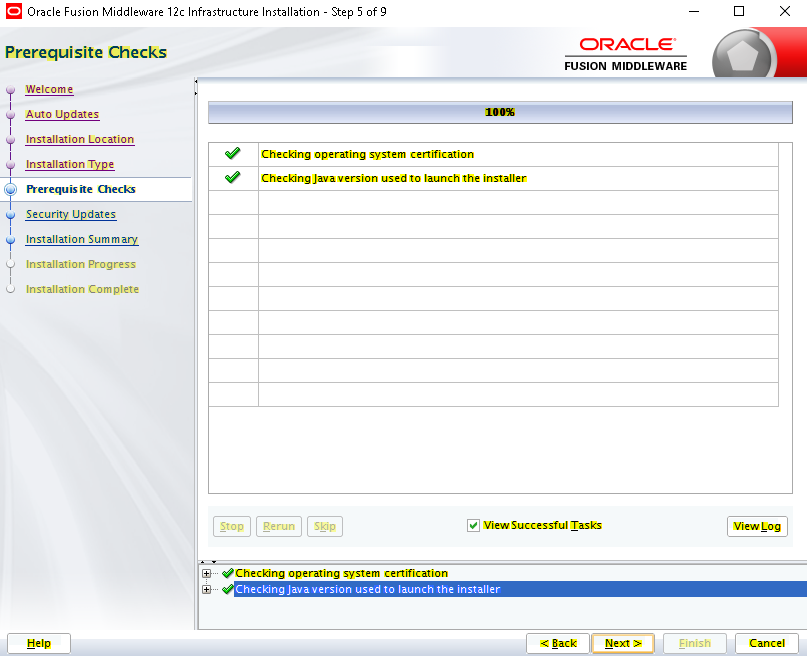
Task: Open the View Log button
Action: click(757, 526)
